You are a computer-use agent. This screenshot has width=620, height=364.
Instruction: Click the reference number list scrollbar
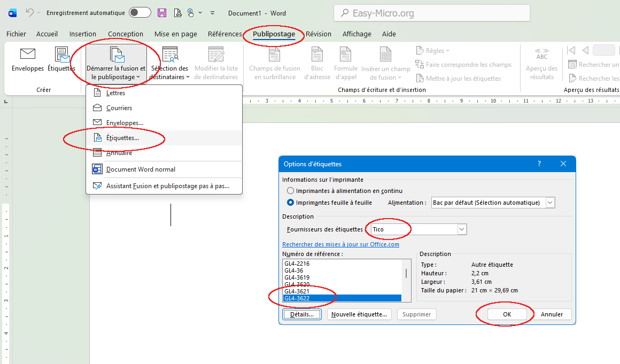(x=406, y=274)
